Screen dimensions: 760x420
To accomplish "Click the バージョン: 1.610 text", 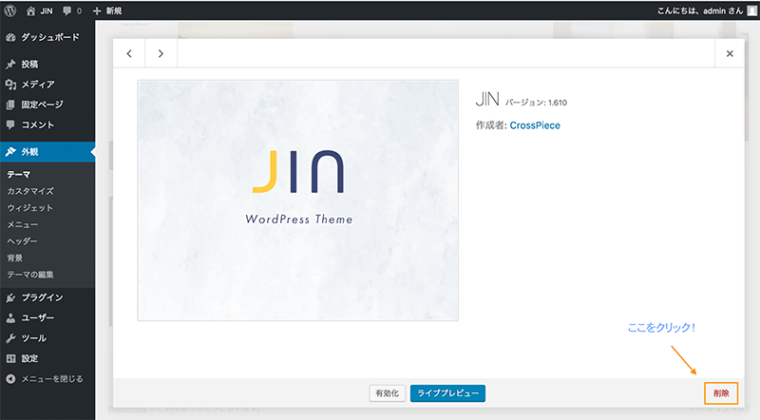I will (x=536, y=103).
